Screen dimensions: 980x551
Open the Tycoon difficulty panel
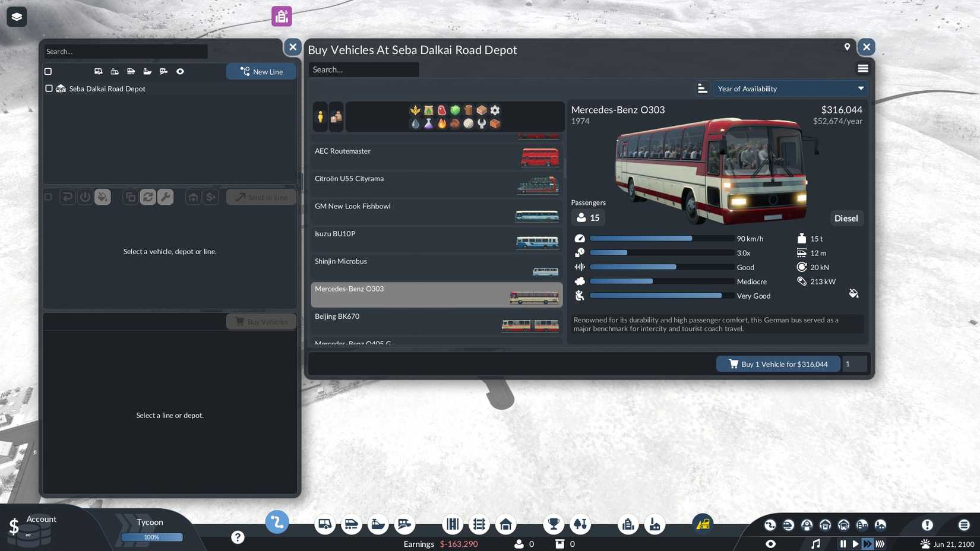pyautogui.click(x=151, y=528)
